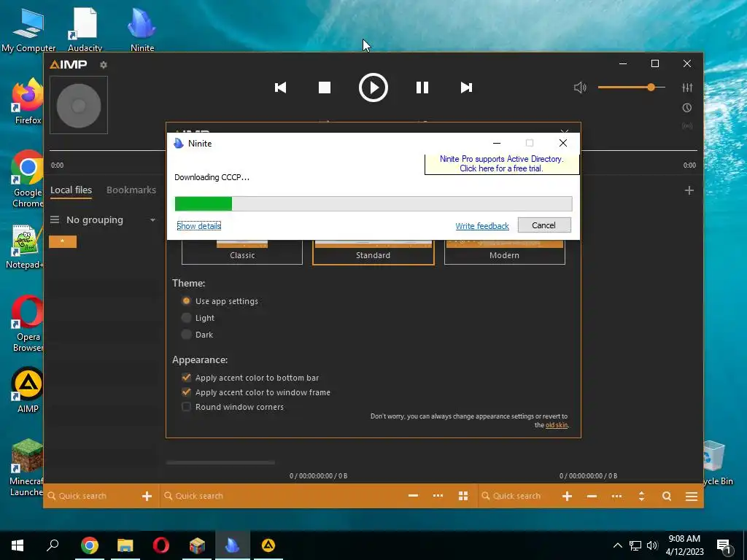Select the orange asterisk group item
The width and height of the screenshot is (747, 560).
pyautogui.click(x=63, y=241)
